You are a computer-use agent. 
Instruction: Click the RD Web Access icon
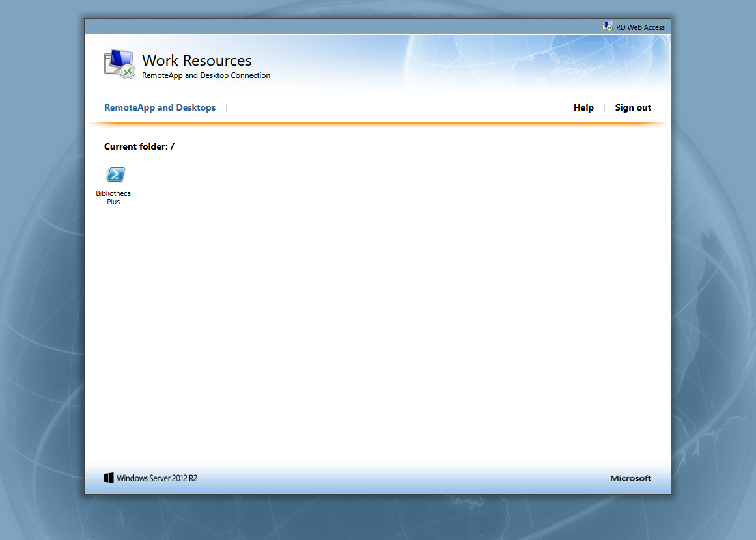click(608, 27)
